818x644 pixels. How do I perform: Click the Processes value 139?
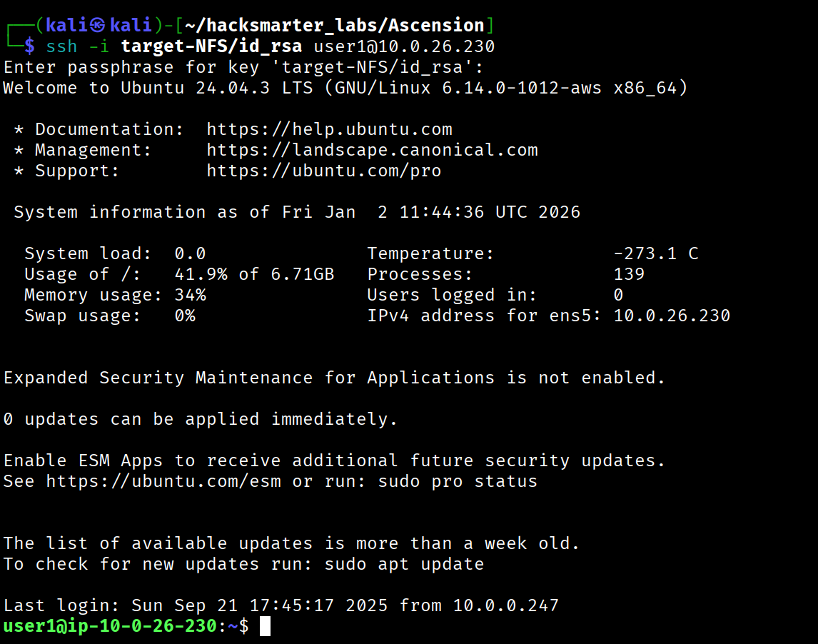(629, 274)
